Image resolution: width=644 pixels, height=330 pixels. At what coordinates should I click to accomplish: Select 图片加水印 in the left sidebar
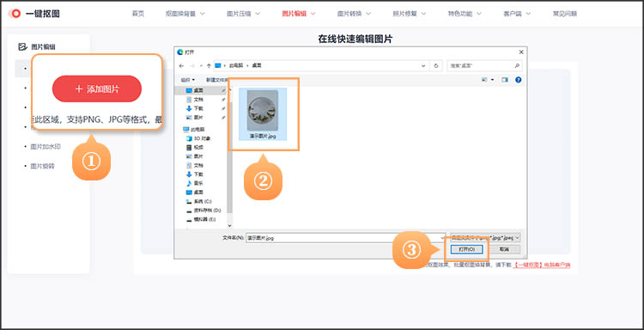[46, 146]
